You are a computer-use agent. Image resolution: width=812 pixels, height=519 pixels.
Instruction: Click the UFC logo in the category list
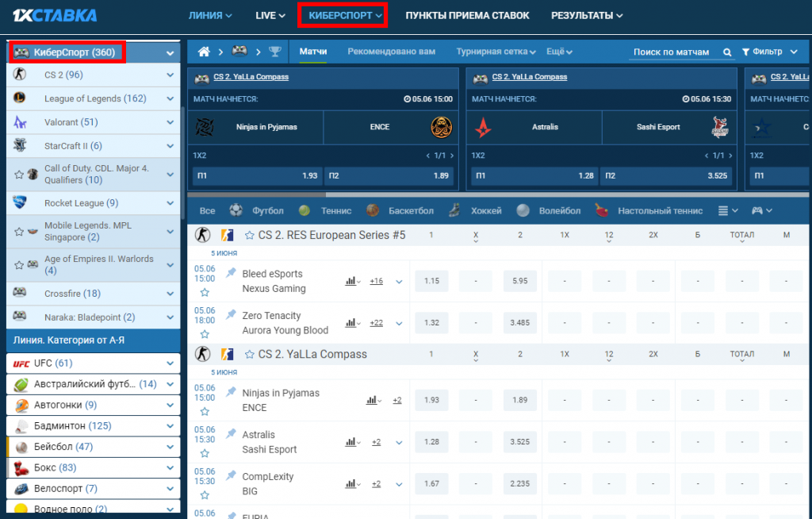tap(21, 363)
